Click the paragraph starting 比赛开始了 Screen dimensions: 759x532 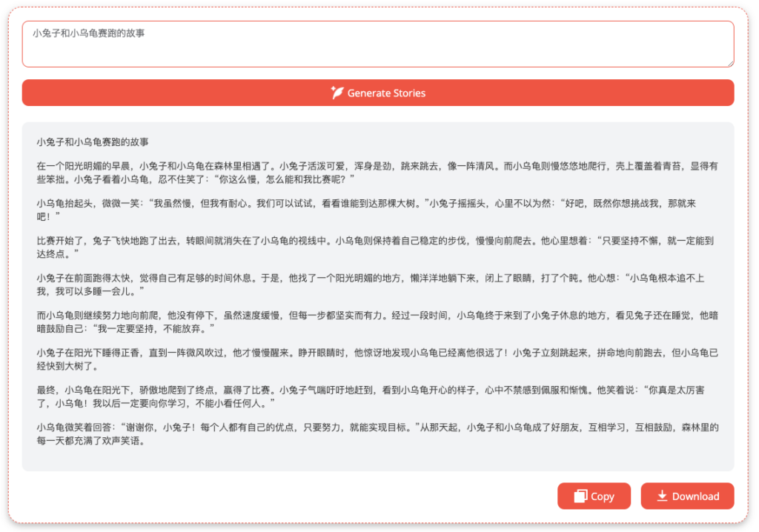click(x=377, y=247)
